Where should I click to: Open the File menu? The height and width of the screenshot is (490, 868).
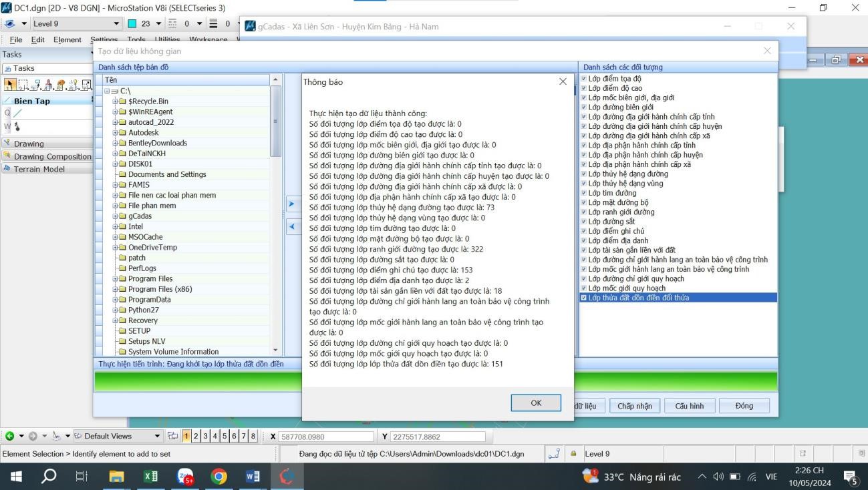point(16,39)
